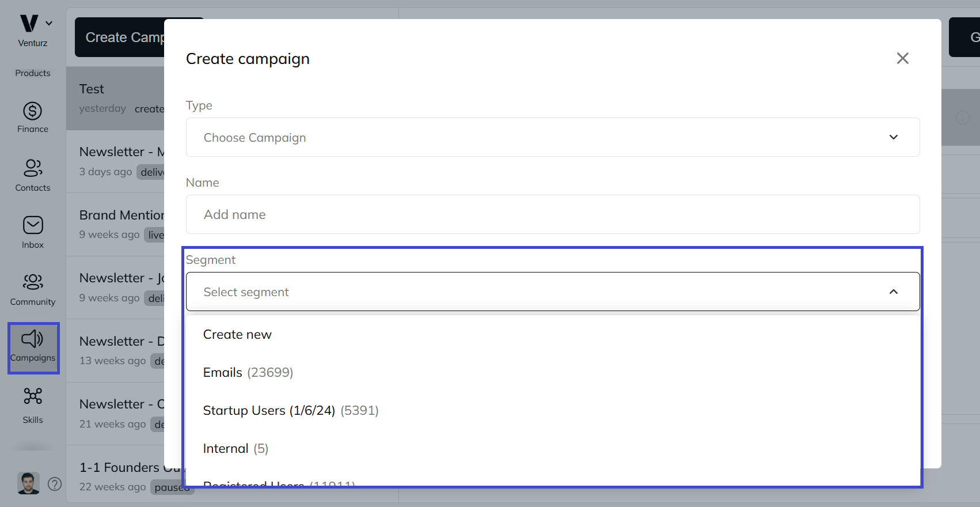
Task: Click the Venturz logo
Action: click(x=28, y=23)
